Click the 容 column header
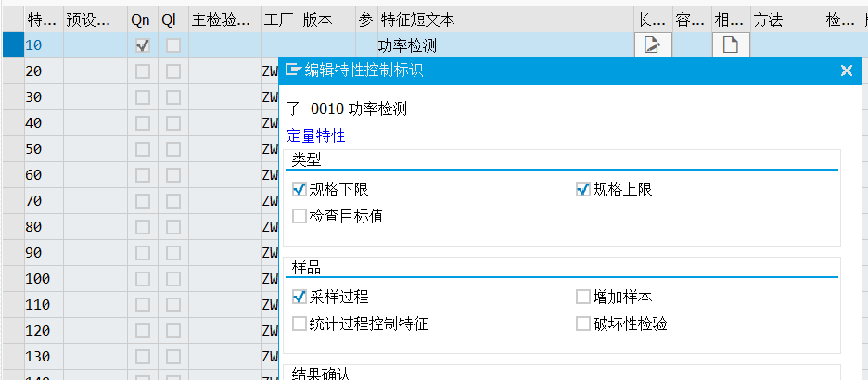Image resolution: width=868 pixels, height=380 pixels. tap(692, 20)
